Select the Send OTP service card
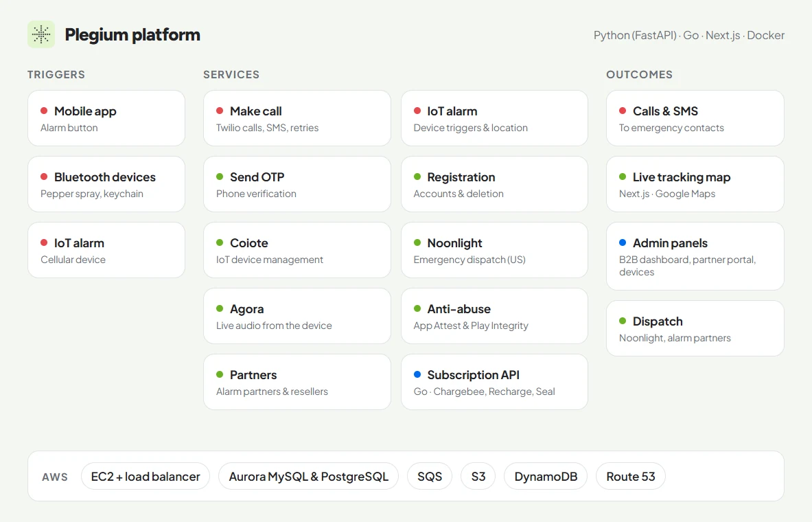 coord(297,184)
